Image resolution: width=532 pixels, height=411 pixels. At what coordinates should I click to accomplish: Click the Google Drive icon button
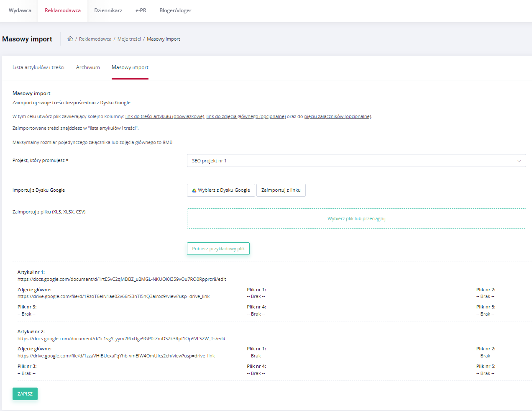221,190
